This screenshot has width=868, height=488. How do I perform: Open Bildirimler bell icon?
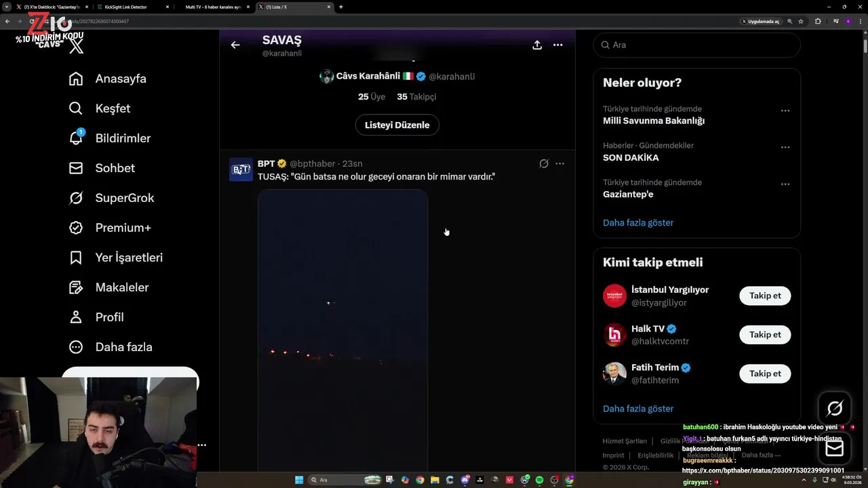point(76,138)
